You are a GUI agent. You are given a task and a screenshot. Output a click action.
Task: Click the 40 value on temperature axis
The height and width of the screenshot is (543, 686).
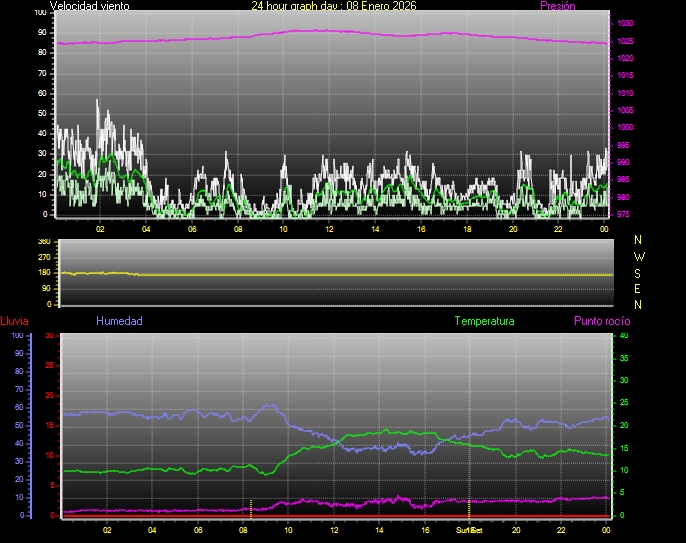(624, 336)
